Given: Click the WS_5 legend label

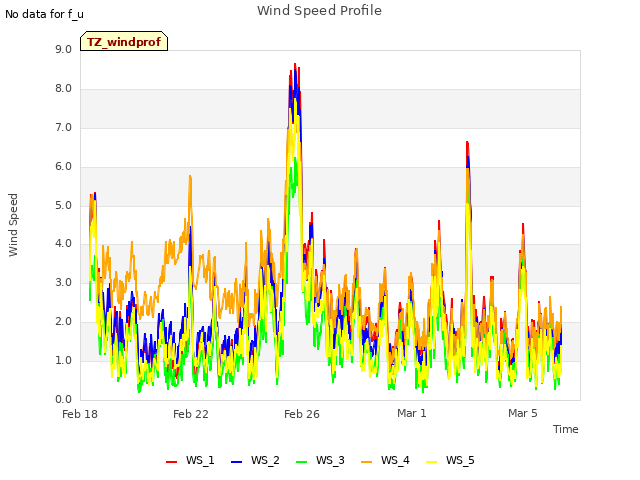Looking at the screenshot, I should [460, 460].
